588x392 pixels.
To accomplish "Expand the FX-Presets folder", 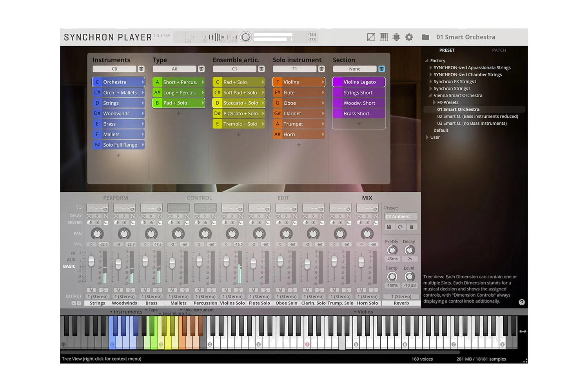I will [x=434, y=102].
